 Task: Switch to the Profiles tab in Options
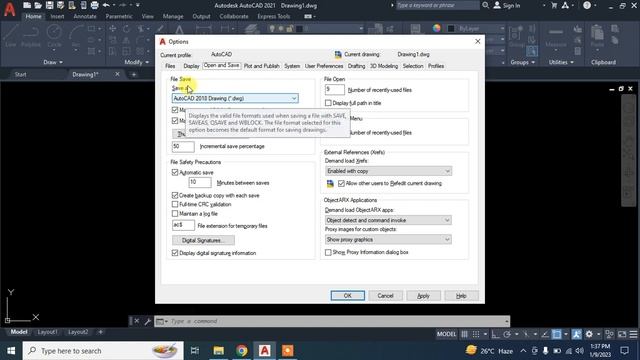tap(436, 66)
